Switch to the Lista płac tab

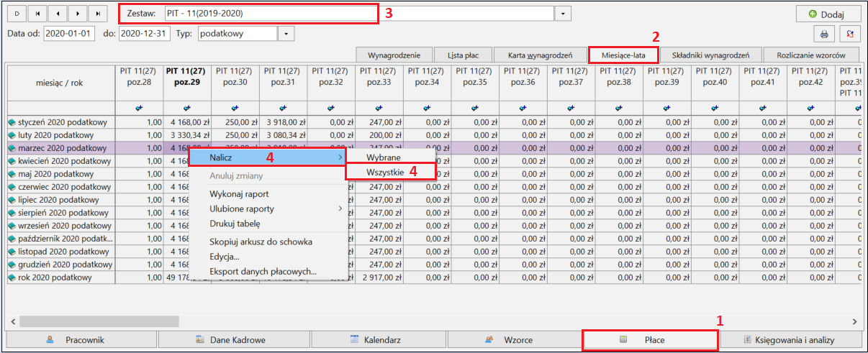(x=464, y=55)
